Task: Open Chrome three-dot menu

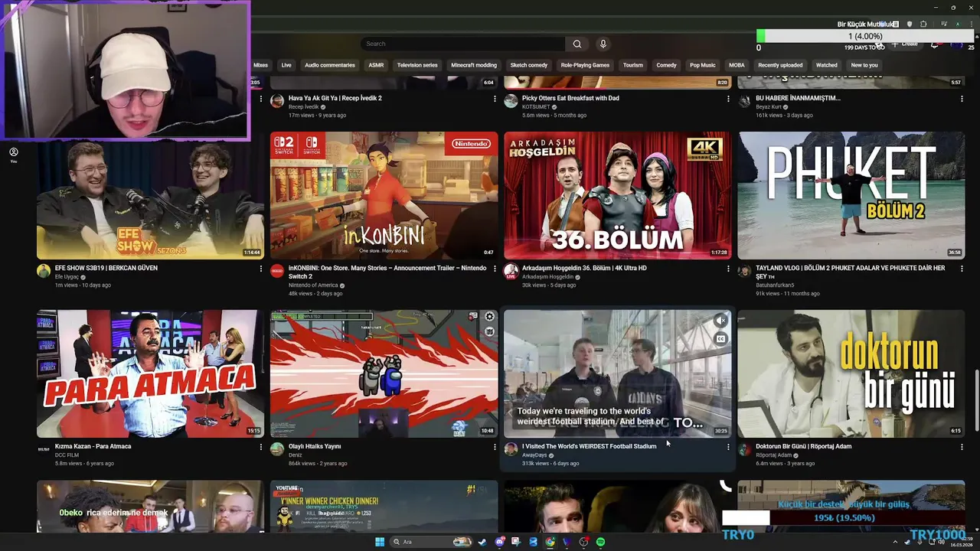Action: click(972, 24)
